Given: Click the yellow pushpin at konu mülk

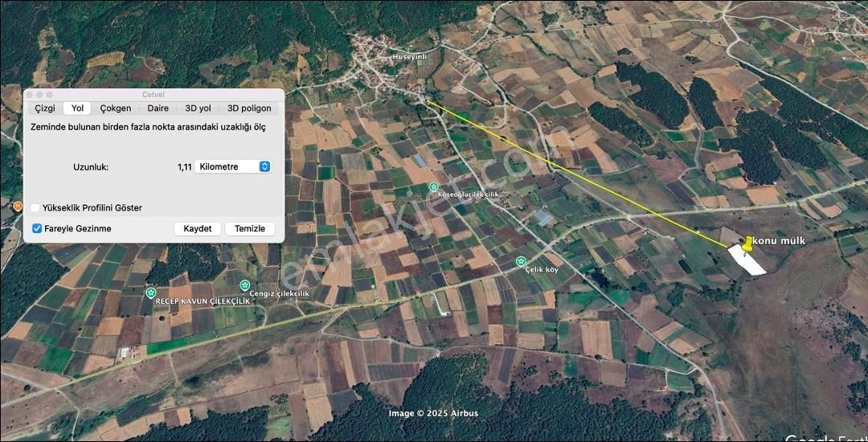Looking at the screenshot, I should 748,244.
